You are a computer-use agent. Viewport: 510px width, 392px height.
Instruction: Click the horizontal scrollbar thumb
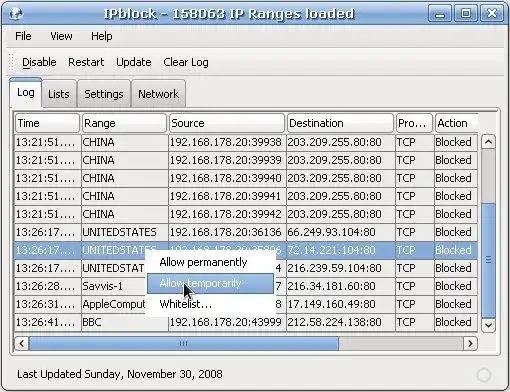pyautogui.click(x=184, y=343)
